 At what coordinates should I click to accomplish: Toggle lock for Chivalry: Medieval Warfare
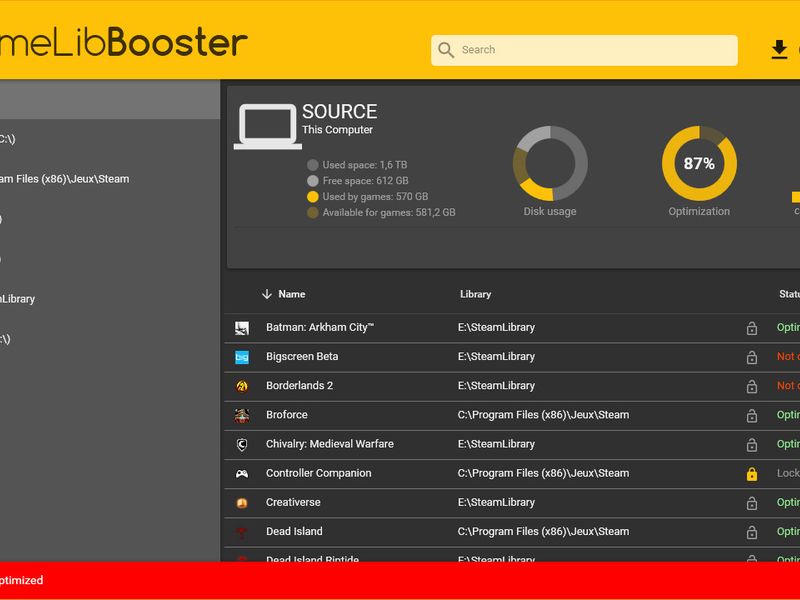coord(752,444)
